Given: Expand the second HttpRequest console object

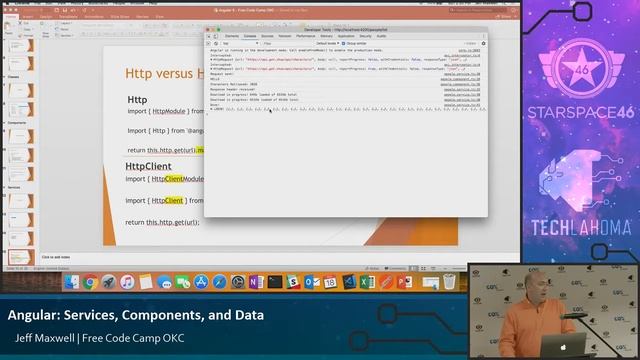Looking at the screenshot, I should click(211, 69).
